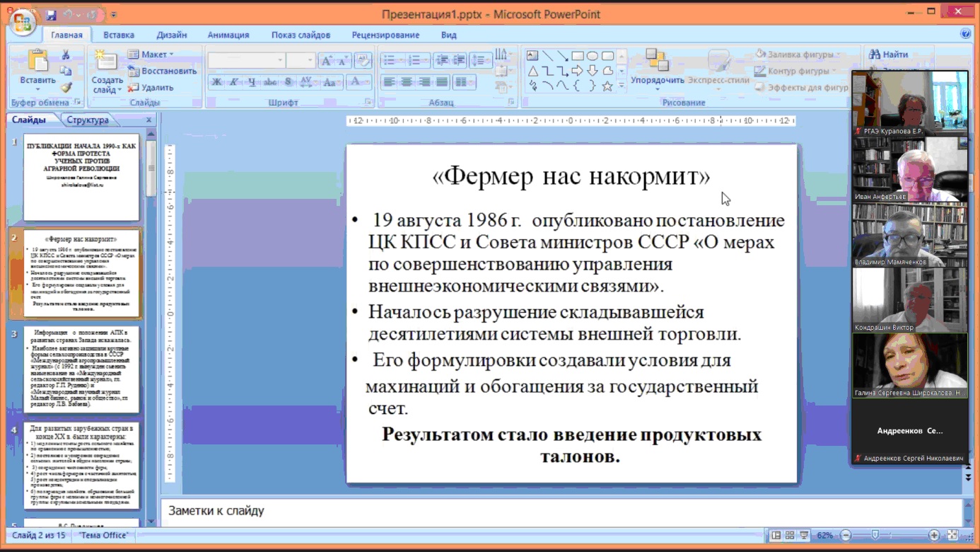Open the Показ слайдов ribbon tab
Viewport: 980px width, 552px height.
301,35
